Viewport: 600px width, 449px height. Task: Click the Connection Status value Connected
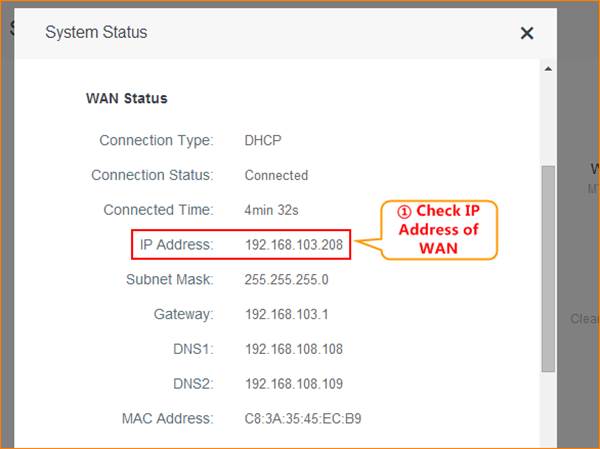tap(276, 175)
